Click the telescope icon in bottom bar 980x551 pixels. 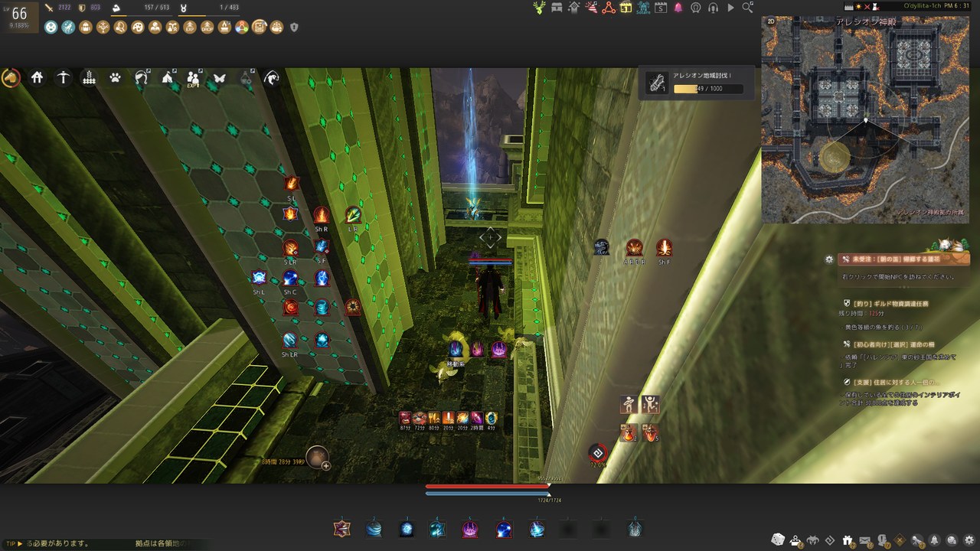(918, 540)
